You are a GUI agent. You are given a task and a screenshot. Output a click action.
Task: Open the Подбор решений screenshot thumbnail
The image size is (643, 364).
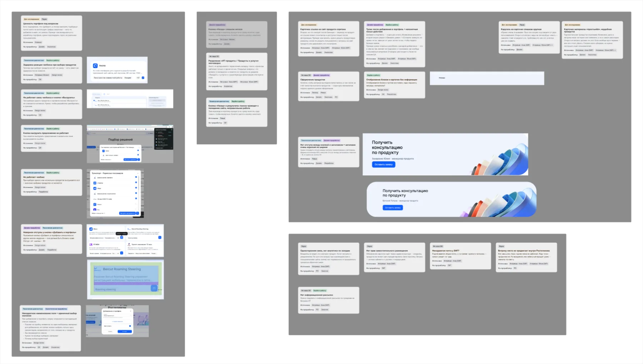130,144
